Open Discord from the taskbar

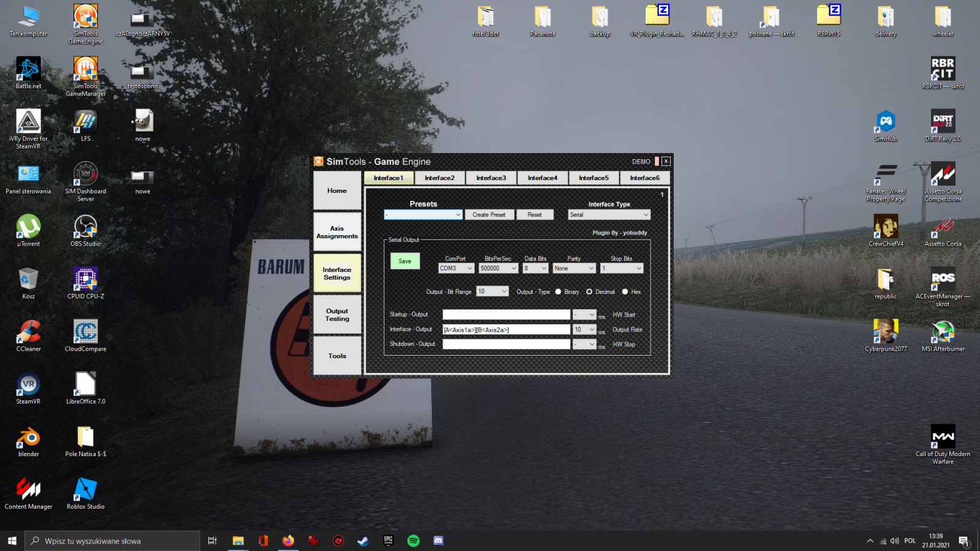click(439, 541)
